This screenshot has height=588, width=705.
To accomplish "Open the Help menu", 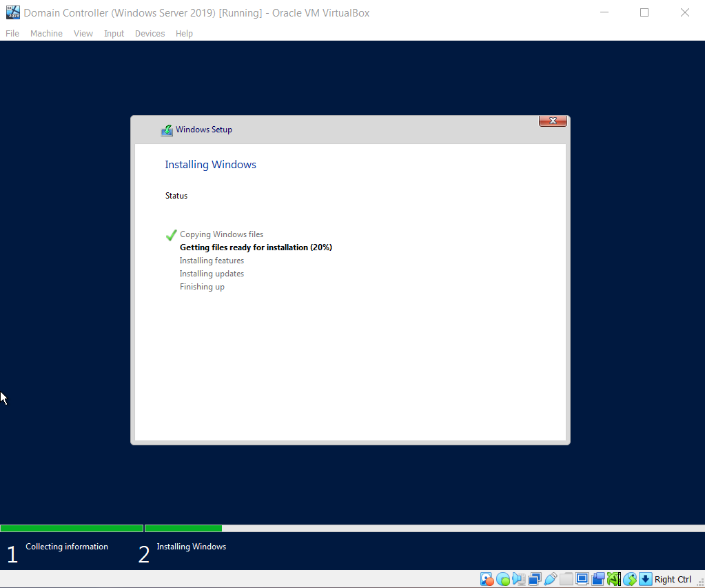I will [184, 33].
